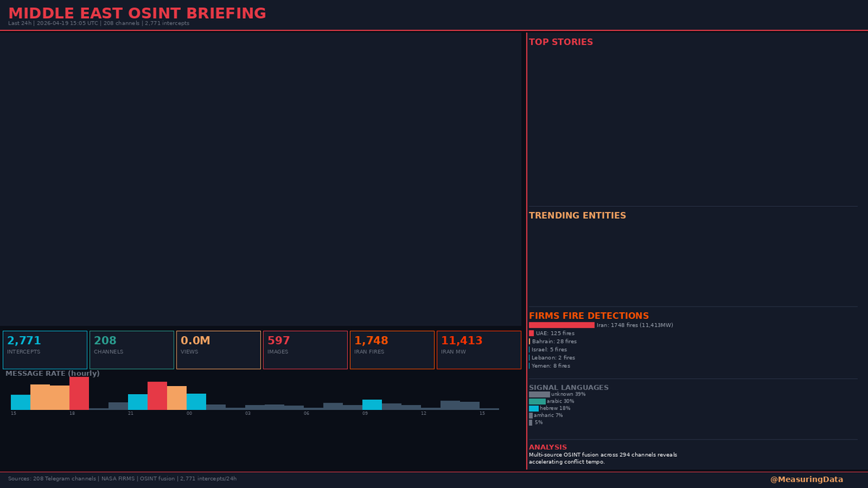Click the Sources footer text
Viewport: 868px width, 488px height.
pyautogui.click(x=122, y=479)
